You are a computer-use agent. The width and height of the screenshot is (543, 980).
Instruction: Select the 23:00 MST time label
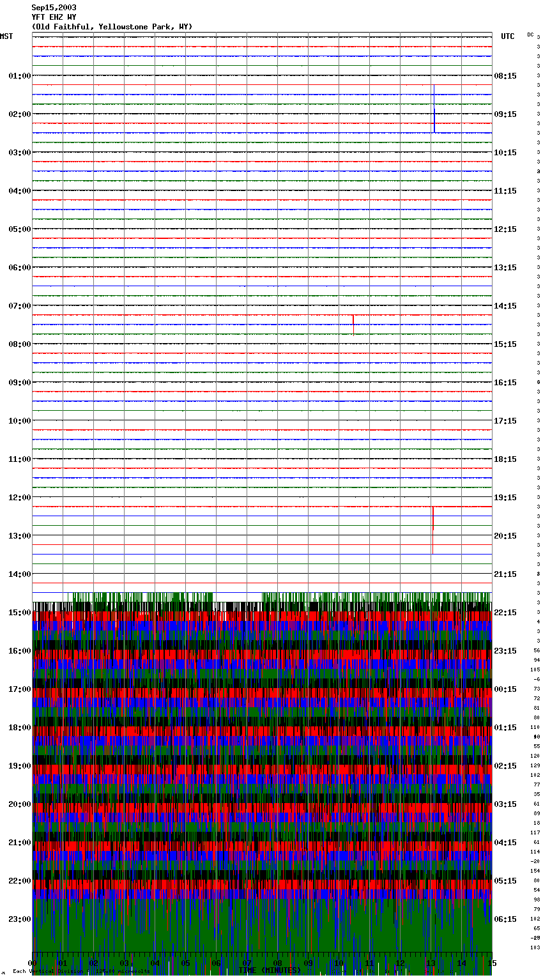(20, 919)
